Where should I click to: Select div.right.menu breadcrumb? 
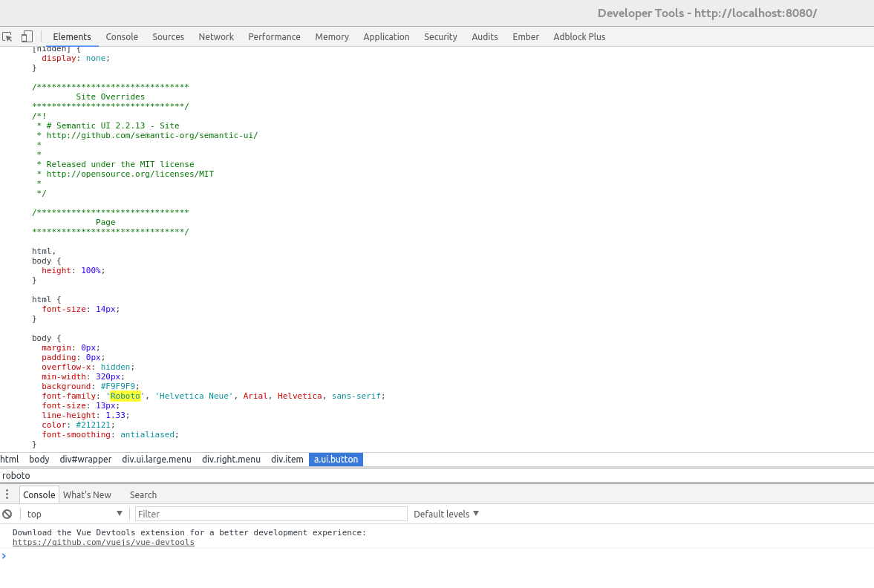point(231,460)
